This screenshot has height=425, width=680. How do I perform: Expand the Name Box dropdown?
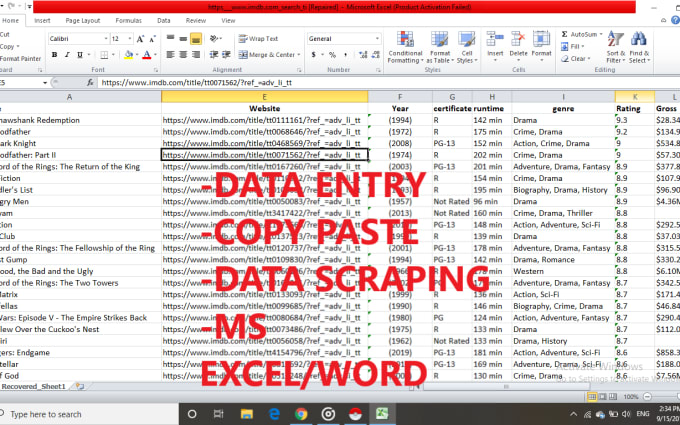pos(45,82)
